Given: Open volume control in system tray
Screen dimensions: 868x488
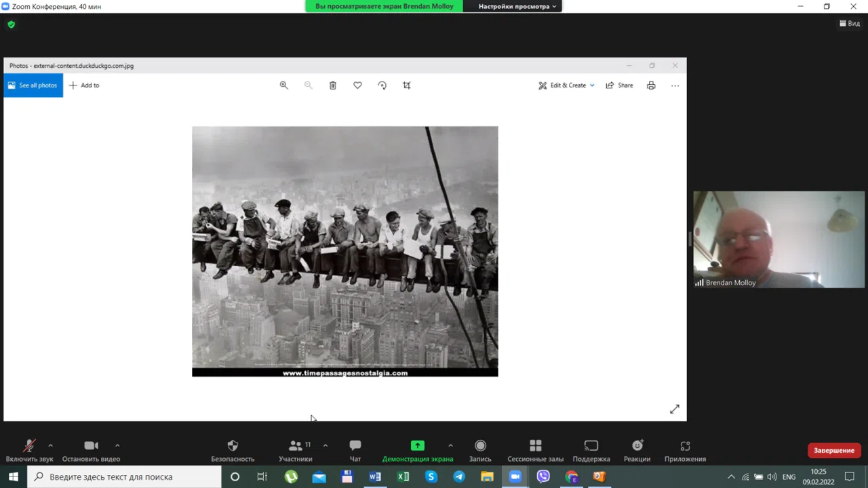Looking at the screenshot, I should click(x=772, y=477).
